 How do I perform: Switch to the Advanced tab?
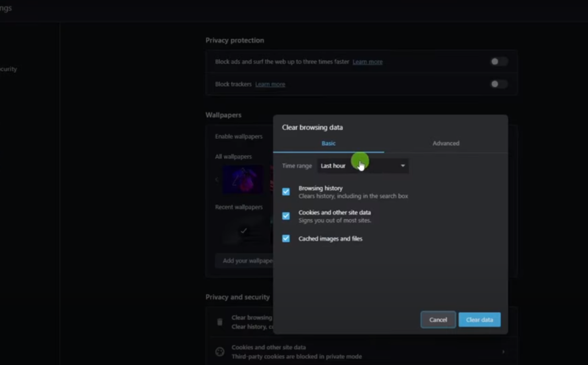tap(446, 143)
